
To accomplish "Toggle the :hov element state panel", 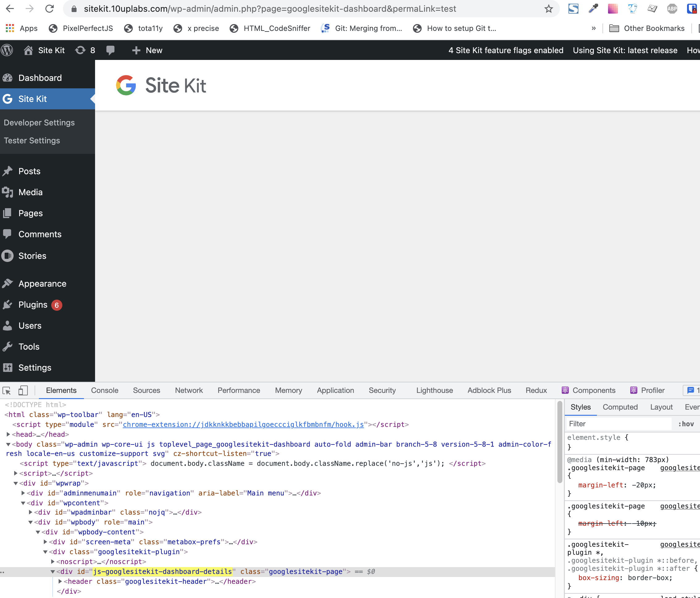I will [686, 424].
